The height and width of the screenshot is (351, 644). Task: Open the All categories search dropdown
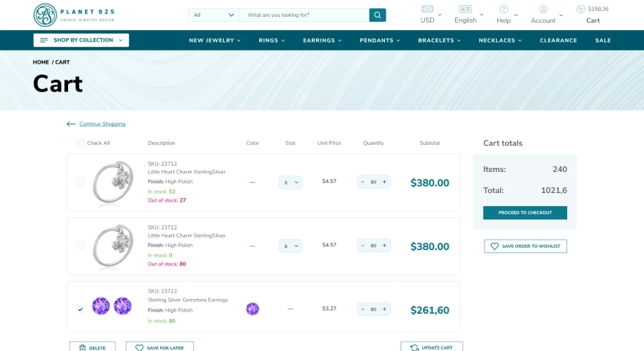[x=214, y=15]
